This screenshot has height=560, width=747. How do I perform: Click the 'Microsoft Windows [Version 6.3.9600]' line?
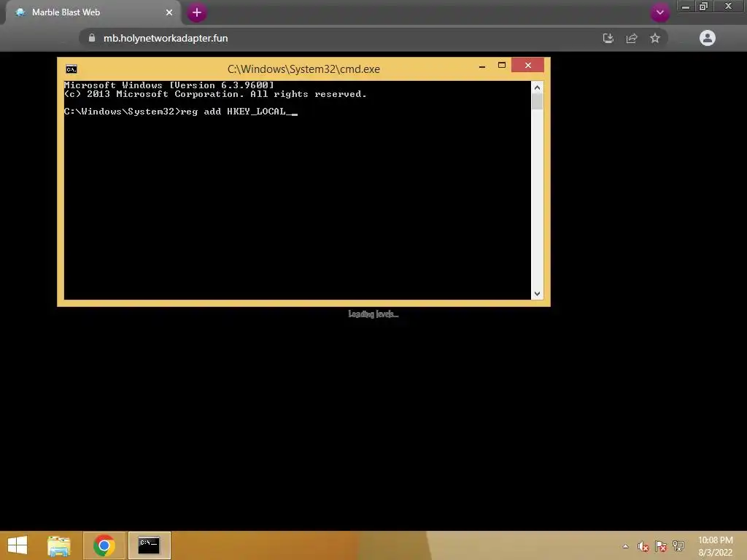(x=169, y=85)
